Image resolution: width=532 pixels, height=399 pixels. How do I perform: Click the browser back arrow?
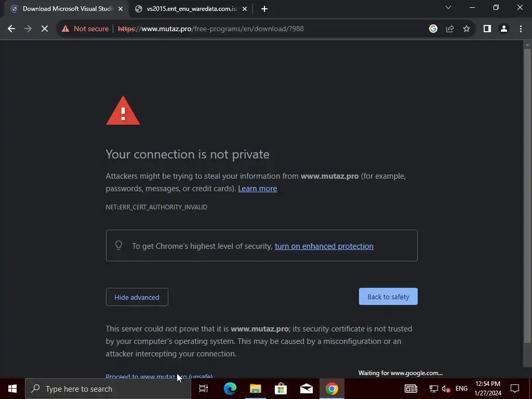click(x=11, y=29)
